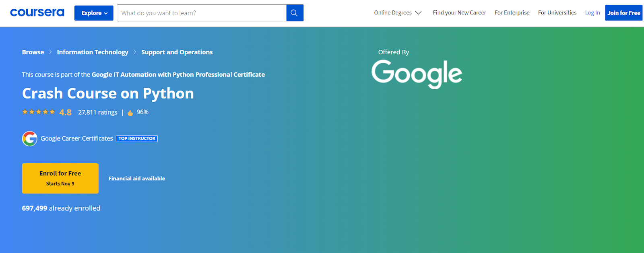Click the Google G avatar icon
Image resolution: width=644 pixels, height=253 pixels.
pyautogui.click(x=30, y=138)
